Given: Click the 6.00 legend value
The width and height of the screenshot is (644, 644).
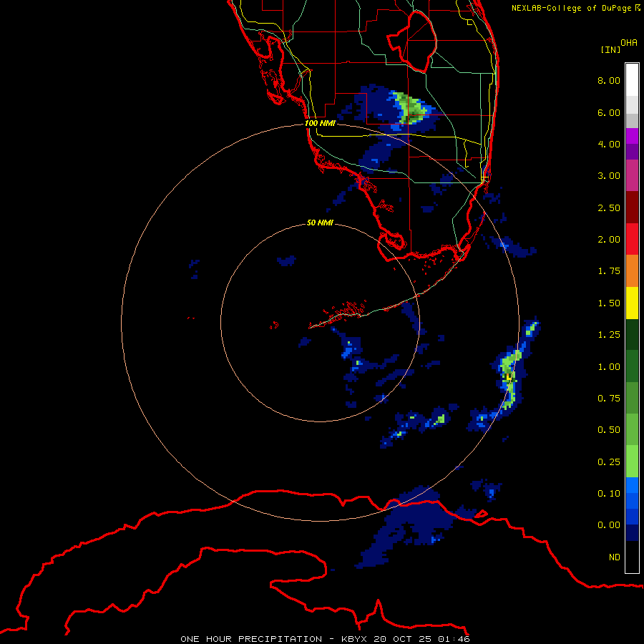Looking at the screenshot, I should pos(609,112).
